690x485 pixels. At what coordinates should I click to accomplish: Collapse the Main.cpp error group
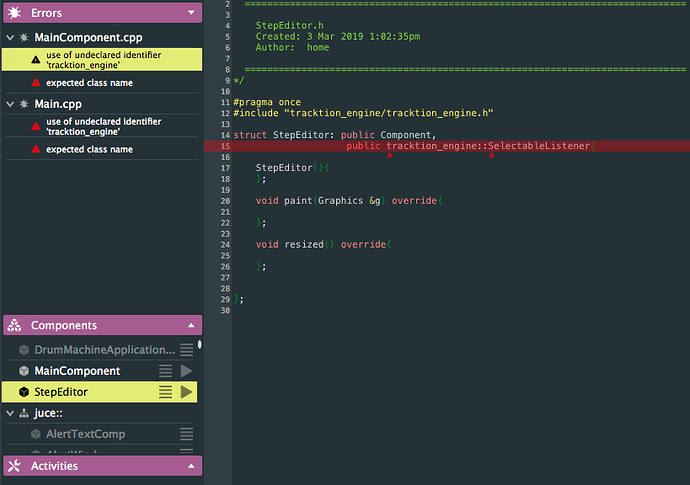pyautogui.click(x=10, y=104)
